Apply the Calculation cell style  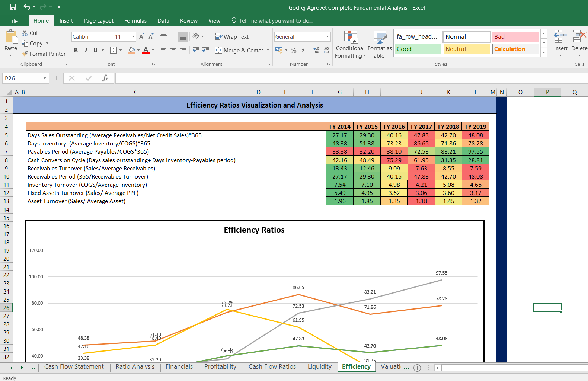(x=515, y=49)
